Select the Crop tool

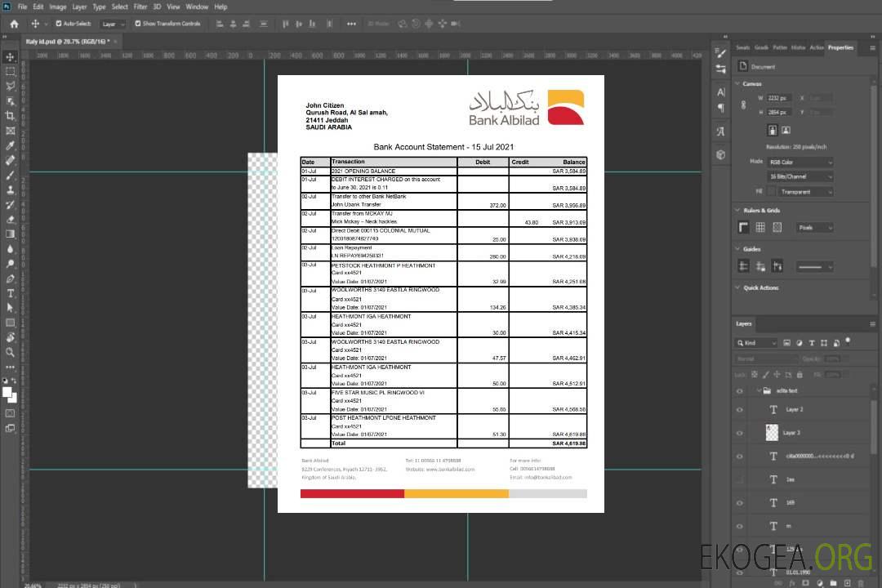[x=10, y=116]
